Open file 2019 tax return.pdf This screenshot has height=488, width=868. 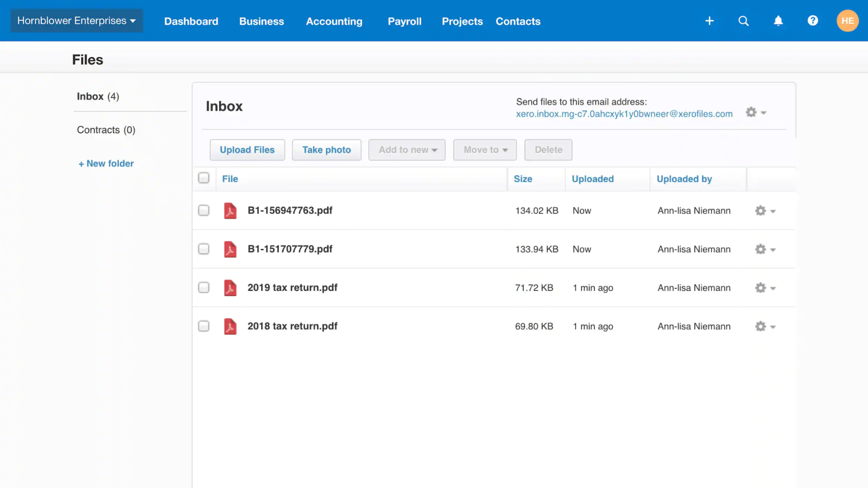coord(292,288)
